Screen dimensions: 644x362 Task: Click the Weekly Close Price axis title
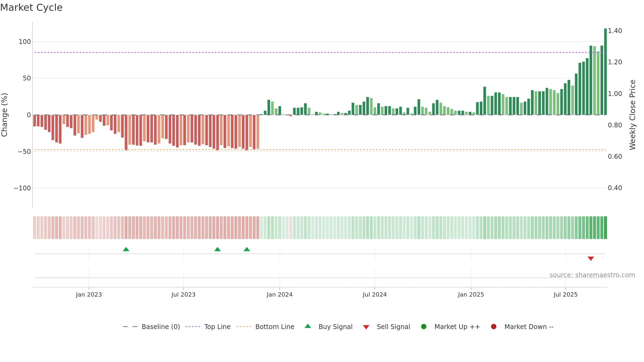[x=632, y=115]
